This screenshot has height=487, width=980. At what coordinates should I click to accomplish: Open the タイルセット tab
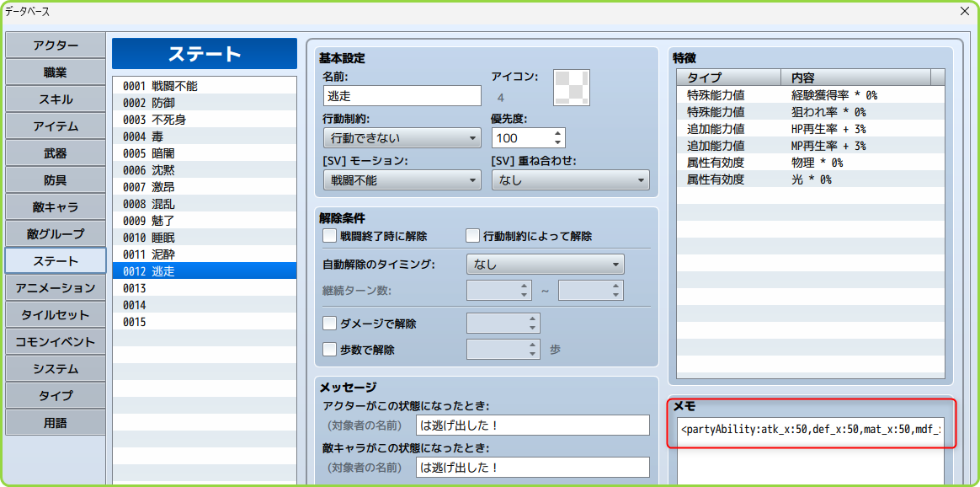coord(56,315)
